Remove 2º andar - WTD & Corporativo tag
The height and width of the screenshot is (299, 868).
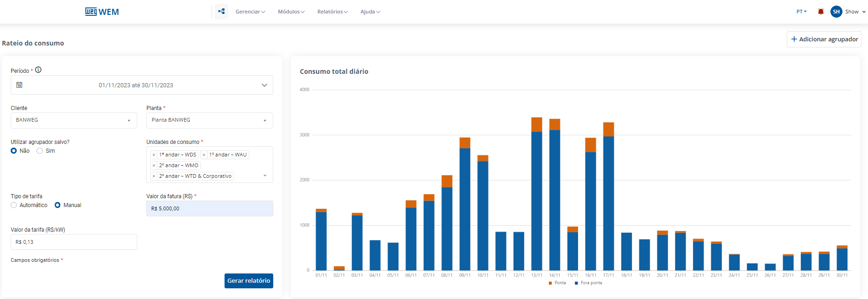pyautogui.click(x=154, y=176)
